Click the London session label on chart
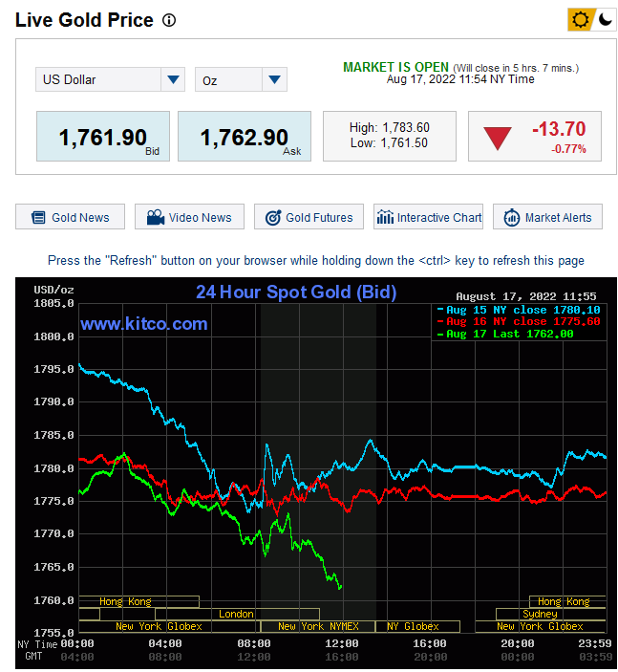This screenshot has width=618, height=672. coord(237,614)
